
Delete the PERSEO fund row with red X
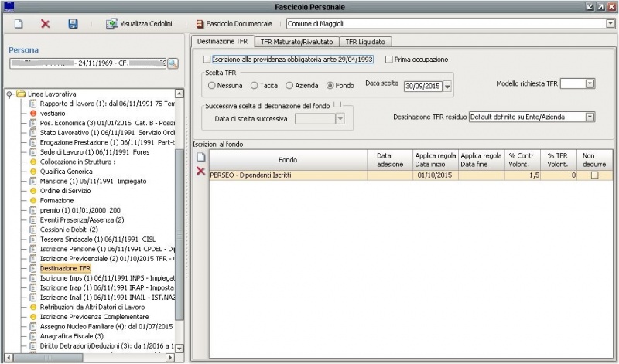(200, 172)
